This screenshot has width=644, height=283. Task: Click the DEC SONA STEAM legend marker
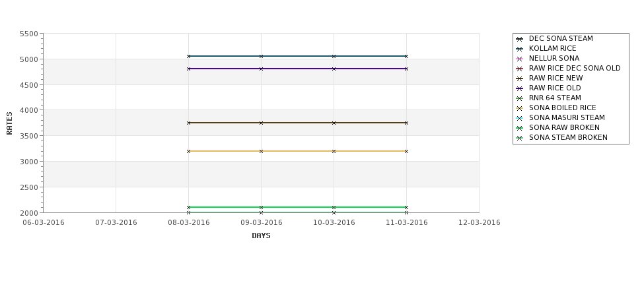pyautogui.click(x=520, y=39)
